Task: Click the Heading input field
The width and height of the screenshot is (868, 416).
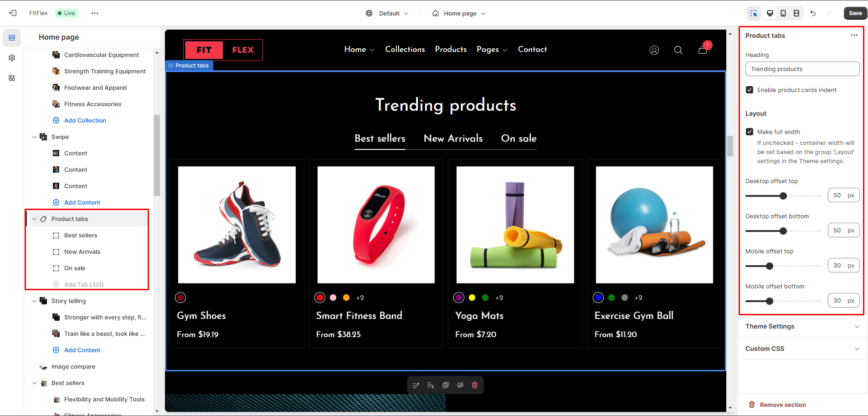Action: [x=802, y=69]
